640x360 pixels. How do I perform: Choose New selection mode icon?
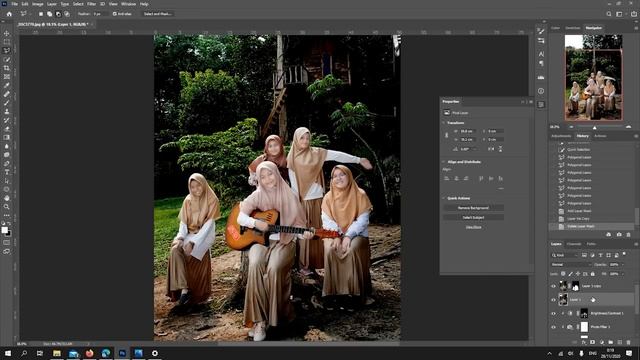(41, 14)
